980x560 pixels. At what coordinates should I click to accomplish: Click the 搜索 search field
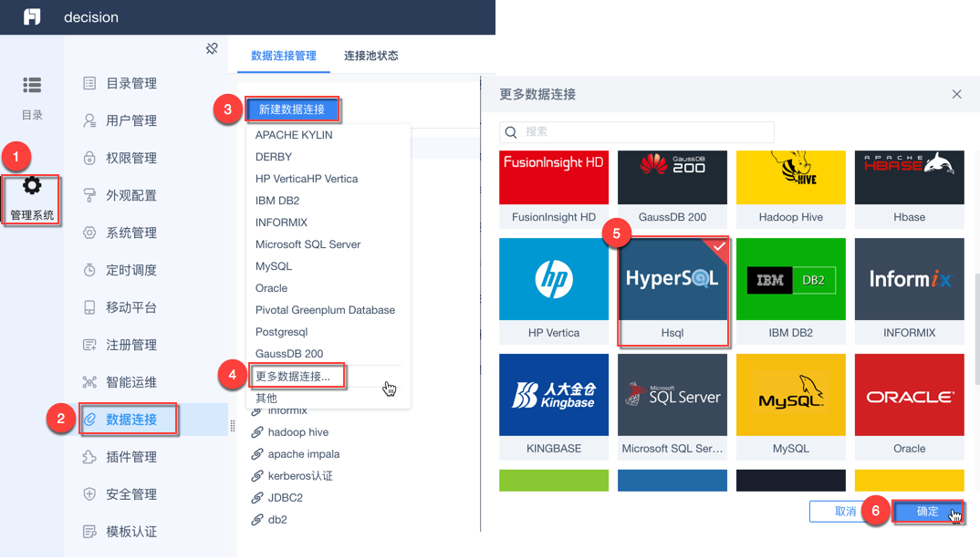[637, 132]
